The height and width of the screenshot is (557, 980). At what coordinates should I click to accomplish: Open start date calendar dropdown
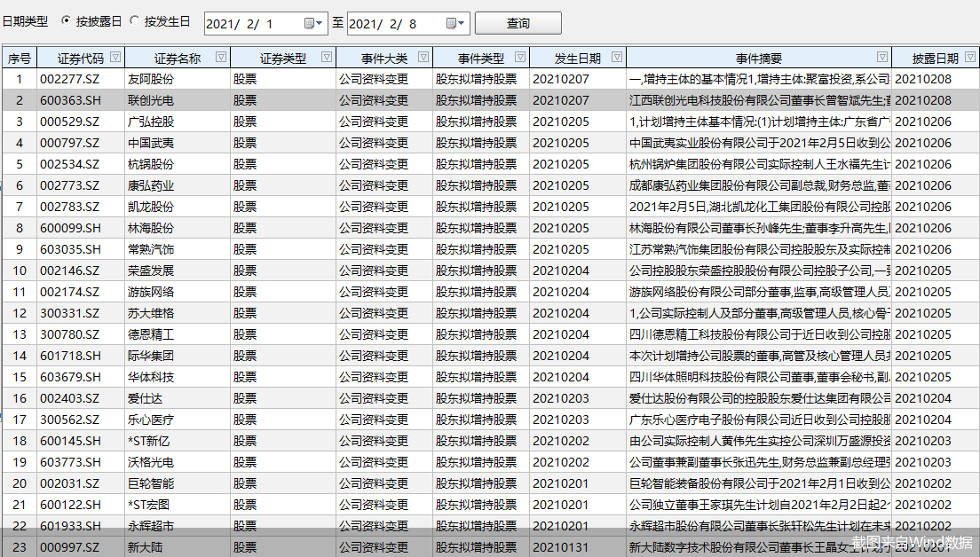pos(313,24)
